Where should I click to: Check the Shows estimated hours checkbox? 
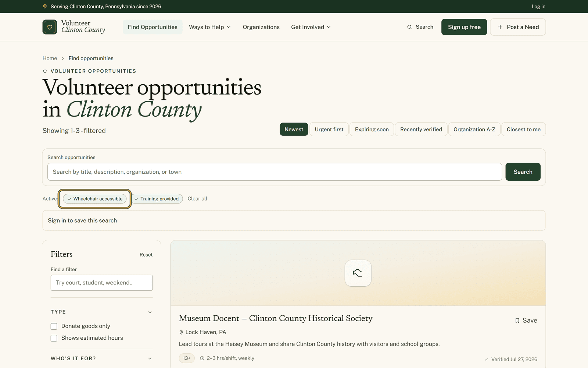pyautogui.click(x=54, y=338)
